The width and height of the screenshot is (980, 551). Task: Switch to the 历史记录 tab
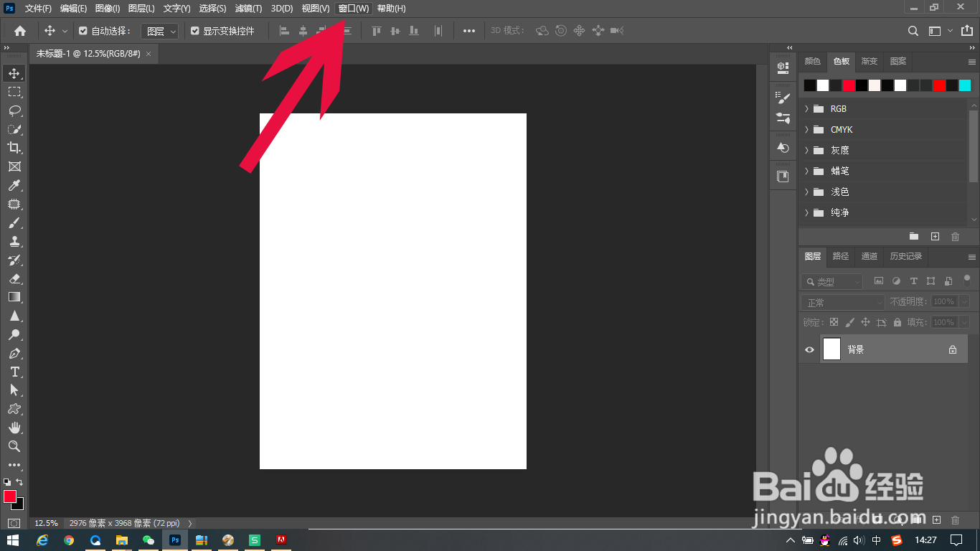(906, 256)
